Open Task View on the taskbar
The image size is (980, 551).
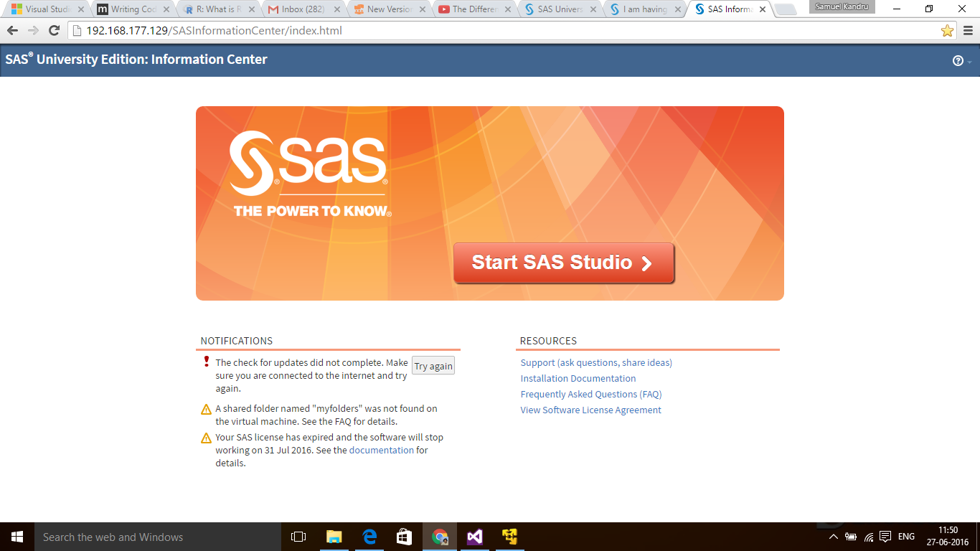pyautogui.click(x=298, y=536)
